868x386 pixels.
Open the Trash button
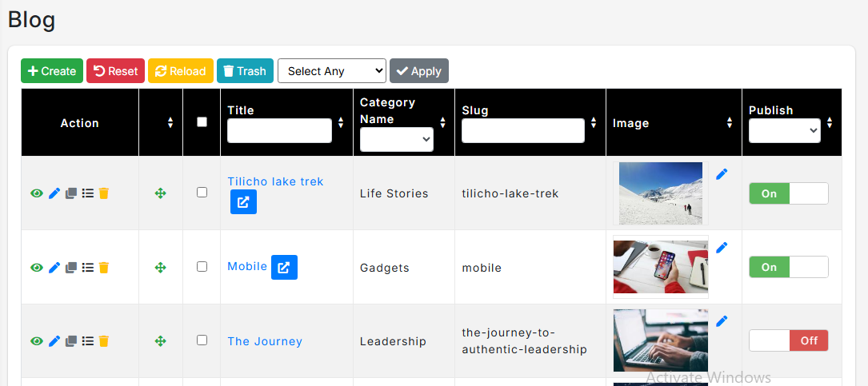coord(245,71)
